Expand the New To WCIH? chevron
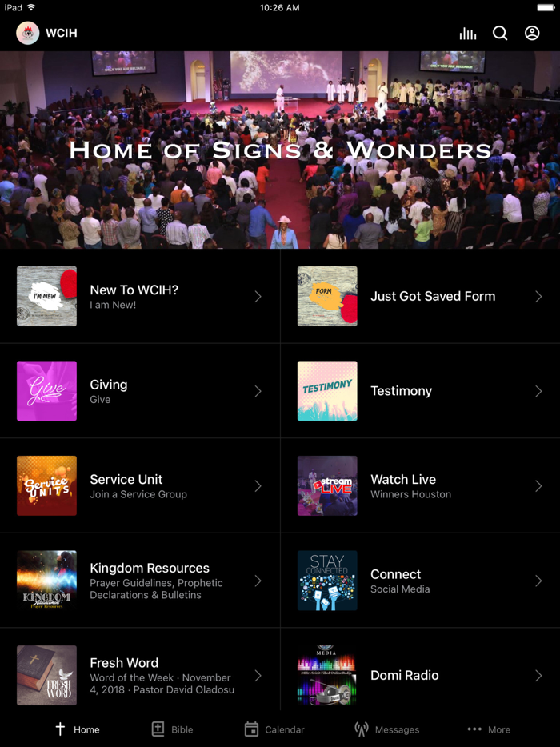 pyautogui.click(x=258, y=297)
